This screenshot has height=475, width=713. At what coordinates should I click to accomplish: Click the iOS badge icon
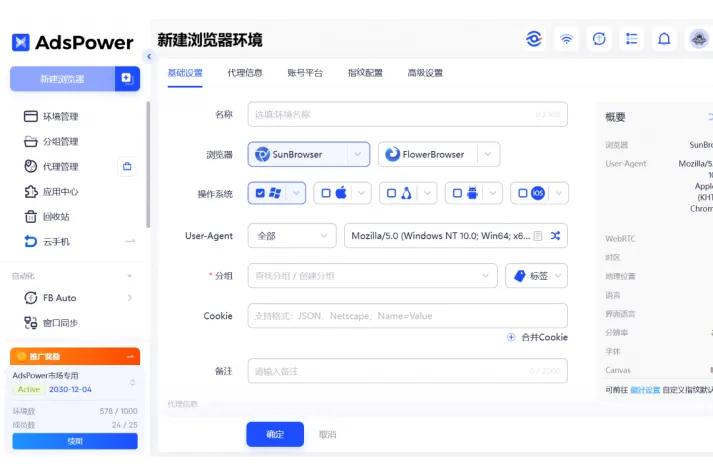538,193
